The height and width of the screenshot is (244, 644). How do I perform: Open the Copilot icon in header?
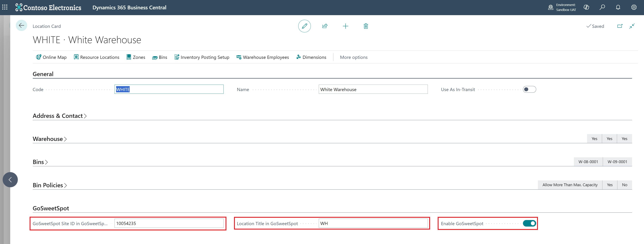[x=586, y=7]
